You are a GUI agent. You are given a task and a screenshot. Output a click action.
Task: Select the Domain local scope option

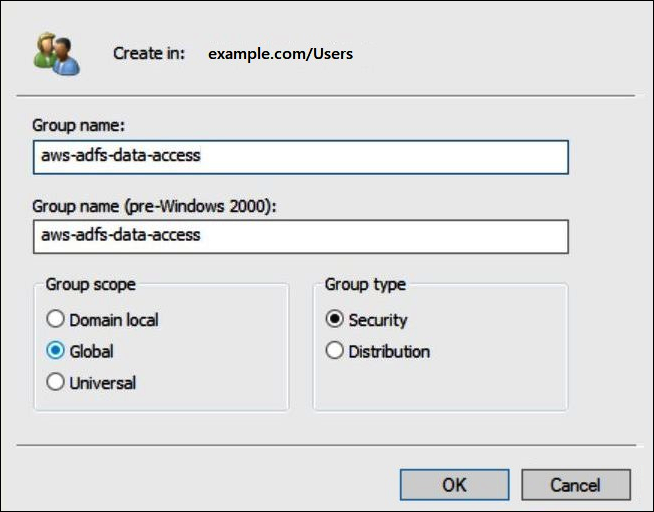click(x=56, y=320)
